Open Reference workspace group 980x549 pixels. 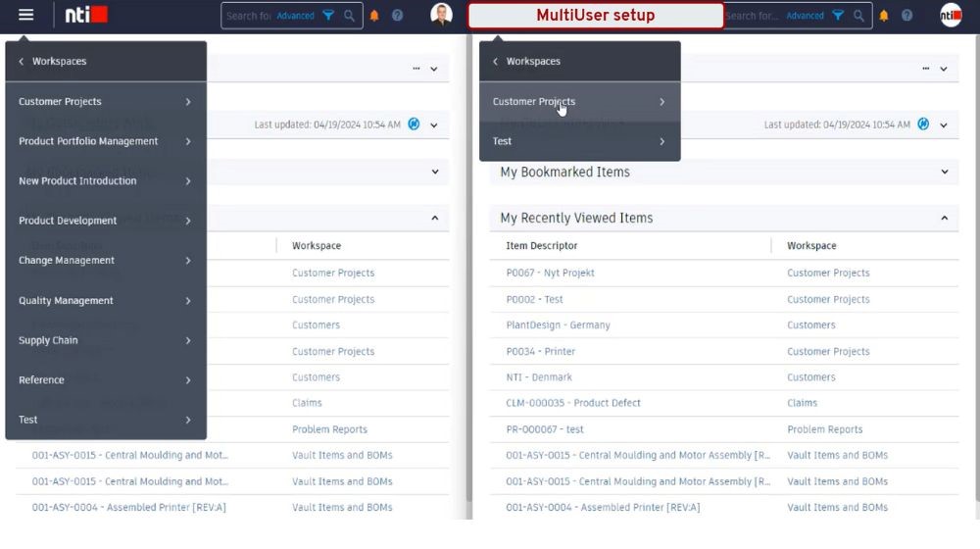pos(106,380)
